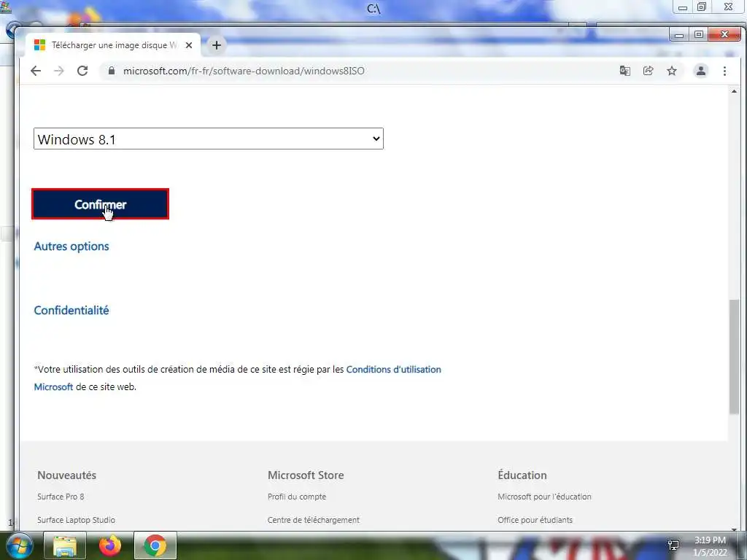747x560 pixels.
Task: Click the Confirmer button
Action: (x=100, y=204)
